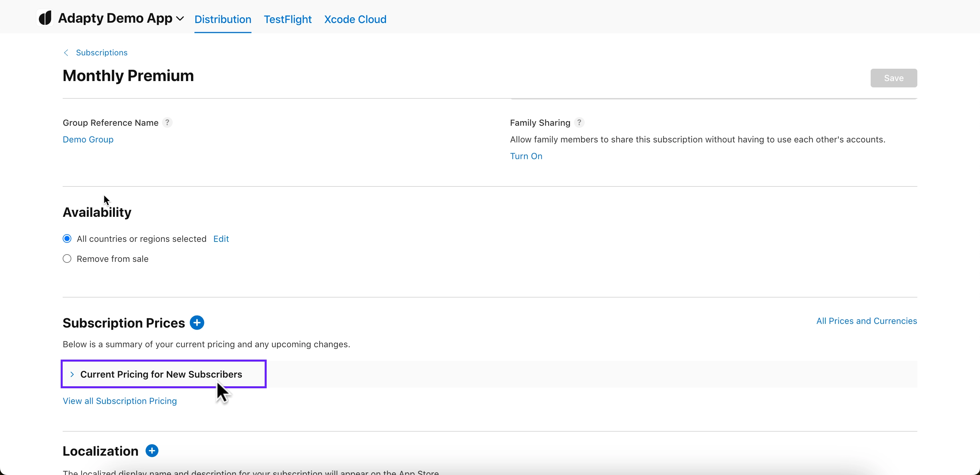Turn On Family Sharing

pos(526,156)
